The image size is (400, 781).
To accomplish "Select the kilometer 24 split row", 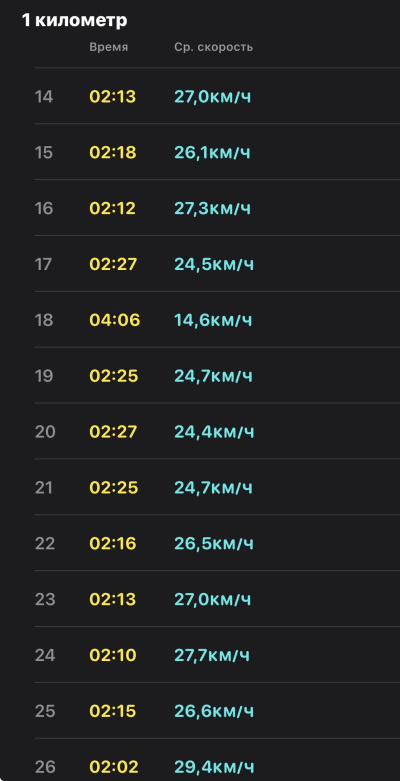I will 217,654.
